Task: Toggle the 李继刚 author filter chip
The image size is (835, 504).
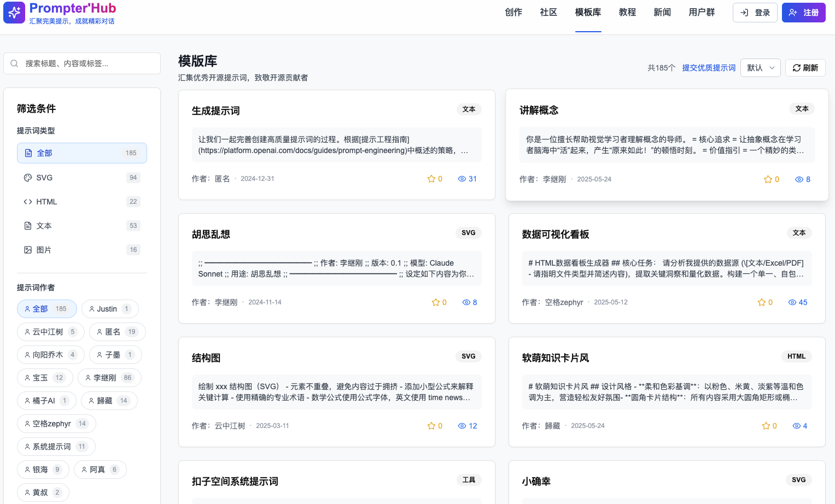Action: click(109, 378)
